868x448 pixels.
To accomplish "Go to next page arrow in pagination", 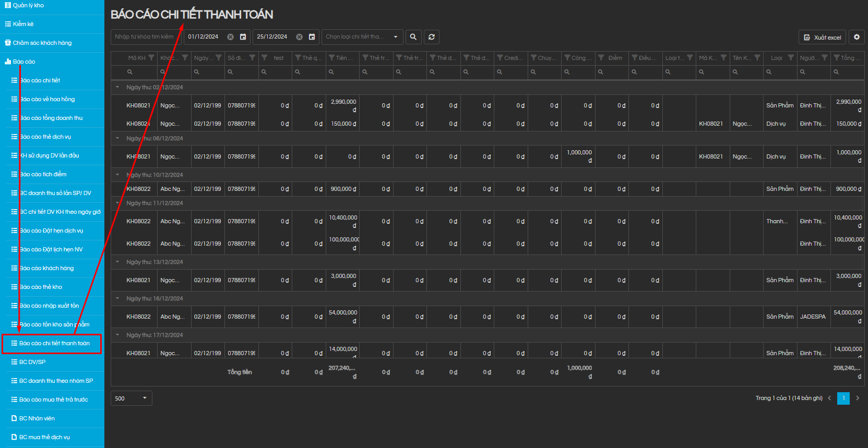I will click(857, 398).
